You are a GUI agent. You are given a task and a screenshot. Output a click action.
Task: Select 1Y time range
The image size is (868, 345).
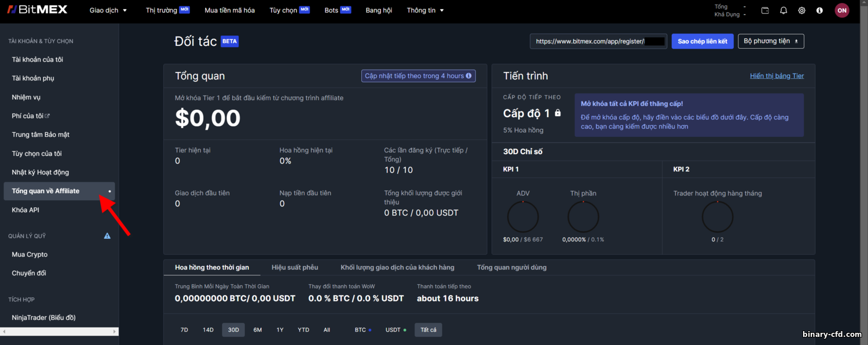(x=280, y=330)
